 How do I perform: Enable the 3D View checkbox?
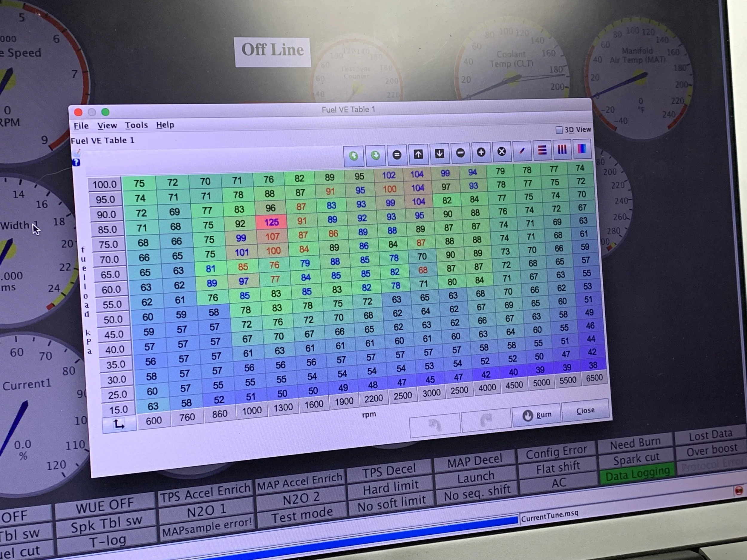point(559,130)
